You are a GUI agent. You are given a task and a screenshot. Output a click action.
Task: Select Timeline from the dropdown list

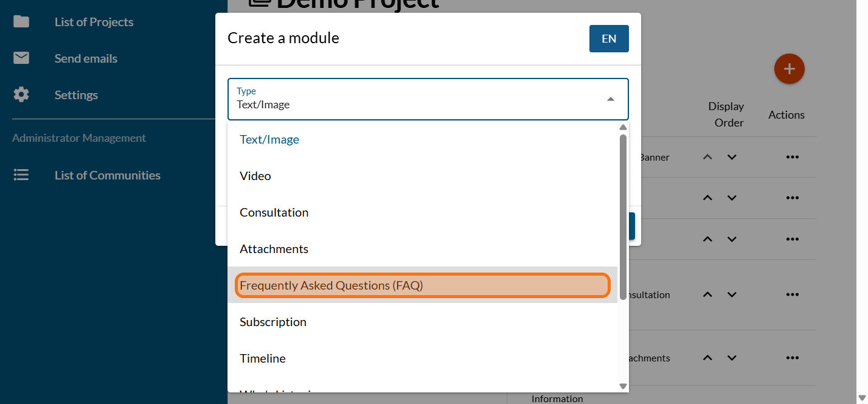(x=263, y=358)
